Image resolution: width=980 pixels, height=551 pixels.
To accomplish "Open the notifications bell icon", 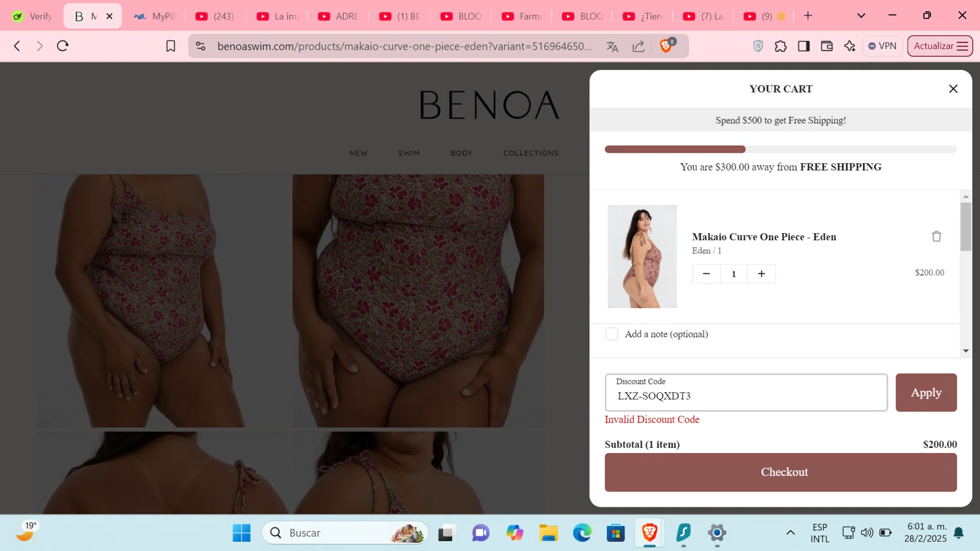I will [x=958, y=533].
